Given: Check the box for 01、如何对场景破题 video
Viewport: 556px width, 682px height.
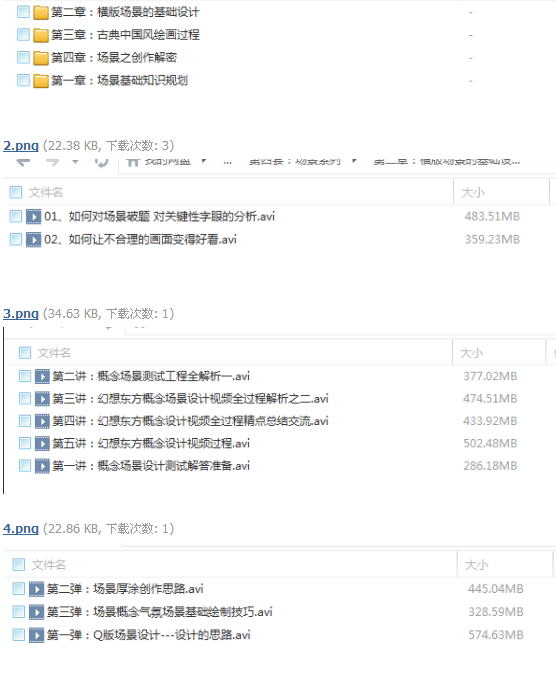Looking at the screenshot, I should tap(16, 216).
